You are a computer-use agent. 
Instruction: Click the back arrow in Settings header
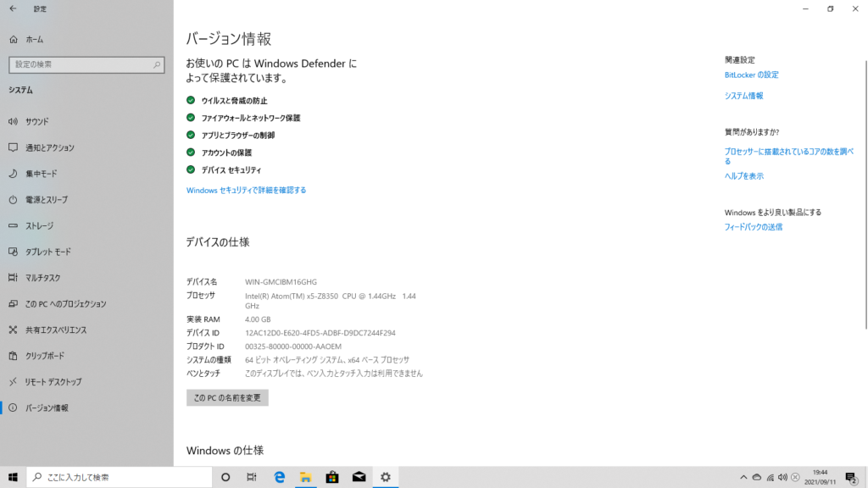tap(13, 8)
